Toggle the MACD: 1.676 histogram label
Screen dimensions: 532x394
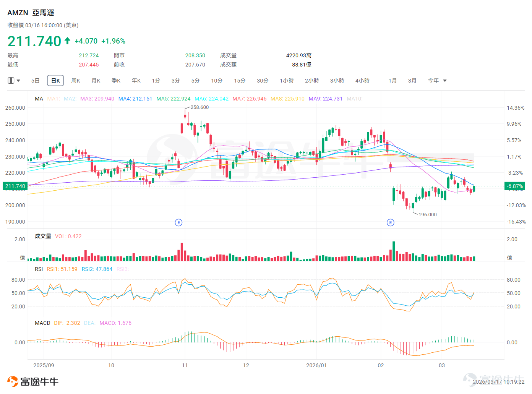(x=115, y=323)
